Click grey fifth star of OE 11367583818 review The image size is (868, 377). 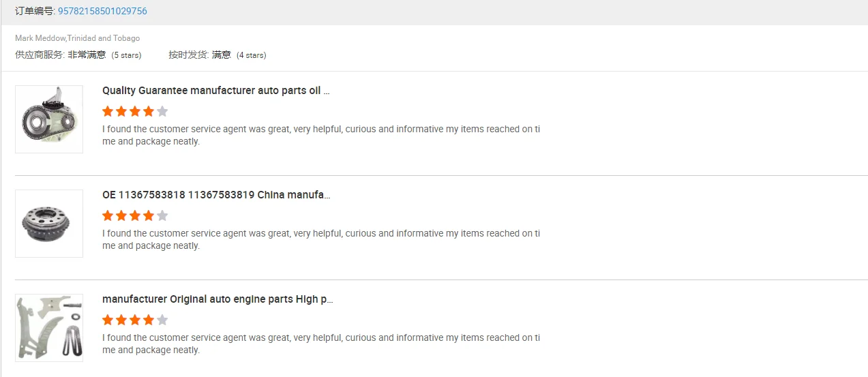coord(162,216)
